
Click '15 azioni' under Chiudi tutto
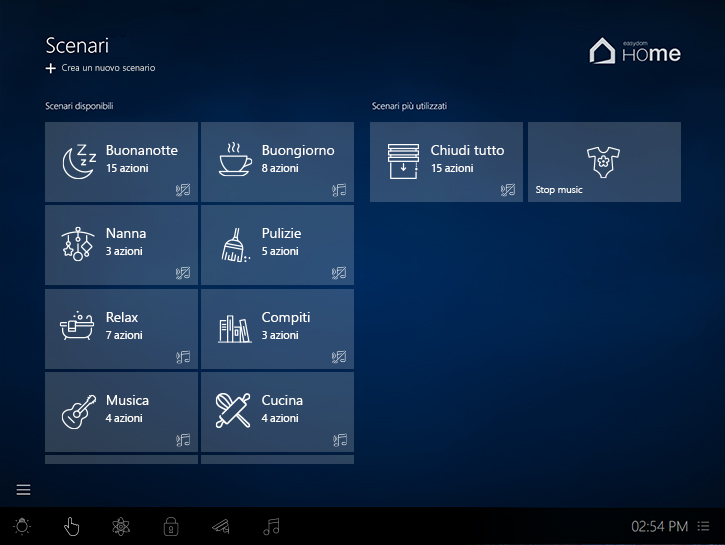pyautogui.click(x=452, y=168)
